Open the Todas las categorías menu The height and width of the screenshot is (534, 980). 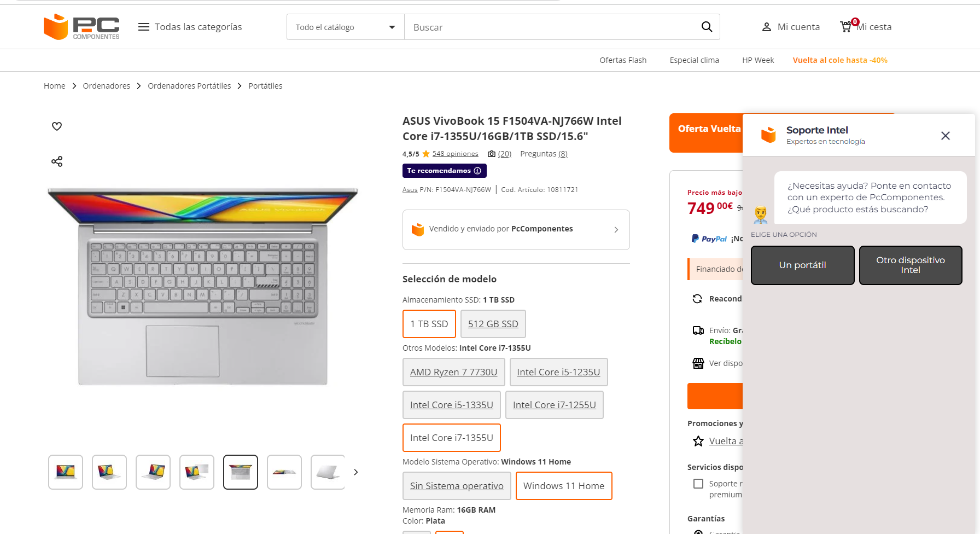[190, 27]
